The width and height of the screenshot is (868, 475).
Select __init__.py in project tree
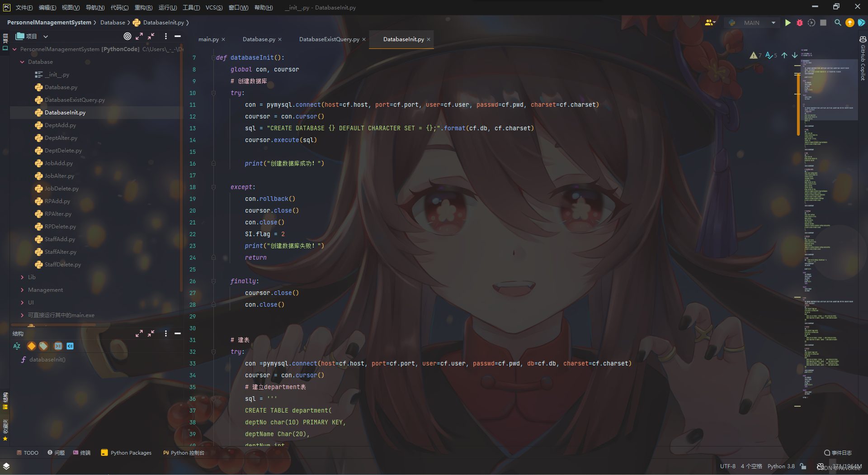(57, 75)
